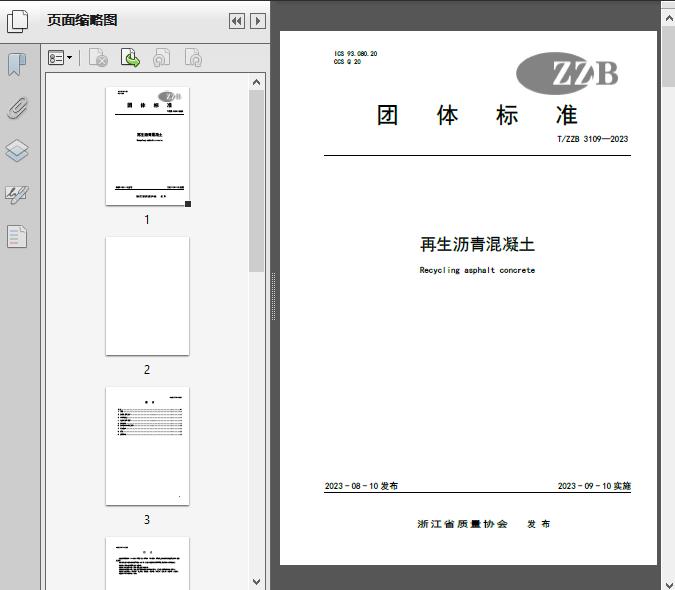Viewport: 675px width, 590px height.
Task: Open the Attachments paperclip panel
Action: [17, 108]
